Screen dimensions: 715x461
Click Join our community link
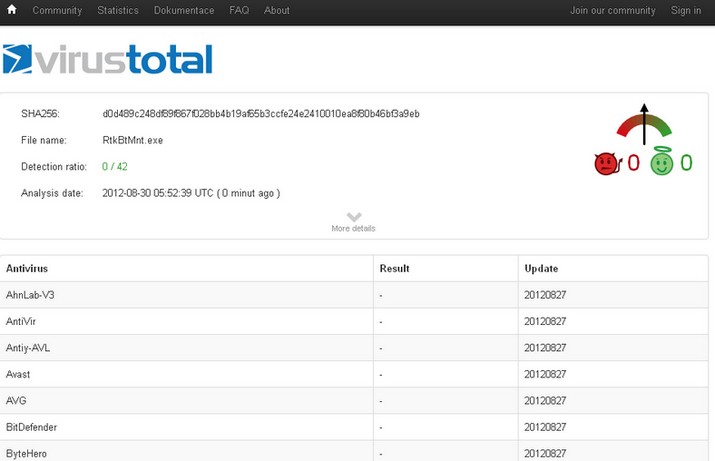pyautogui.click(x=612, y=10)
